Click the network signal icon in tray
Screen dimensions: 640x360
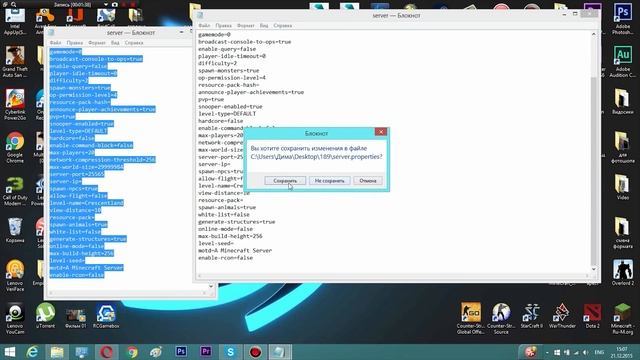pyautogui.click(x=576, y=352)
